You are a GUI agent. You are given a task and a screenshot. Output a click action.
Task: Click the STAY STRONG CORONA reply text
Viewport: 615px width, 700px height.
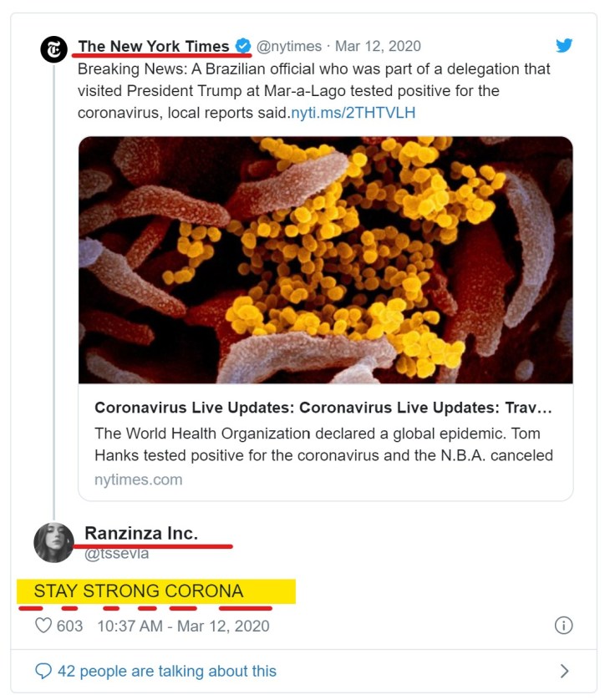139,591
